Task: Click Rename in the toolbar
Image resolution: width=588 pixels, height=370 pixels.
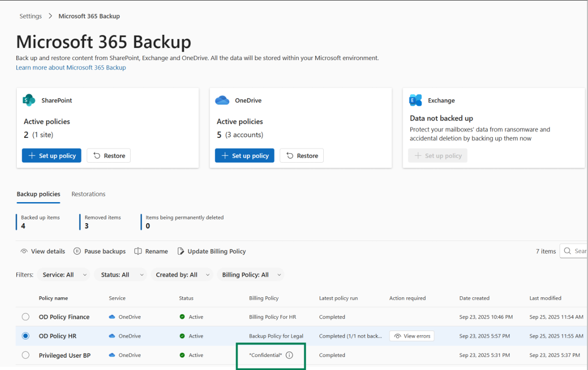Action: (151, 251)
